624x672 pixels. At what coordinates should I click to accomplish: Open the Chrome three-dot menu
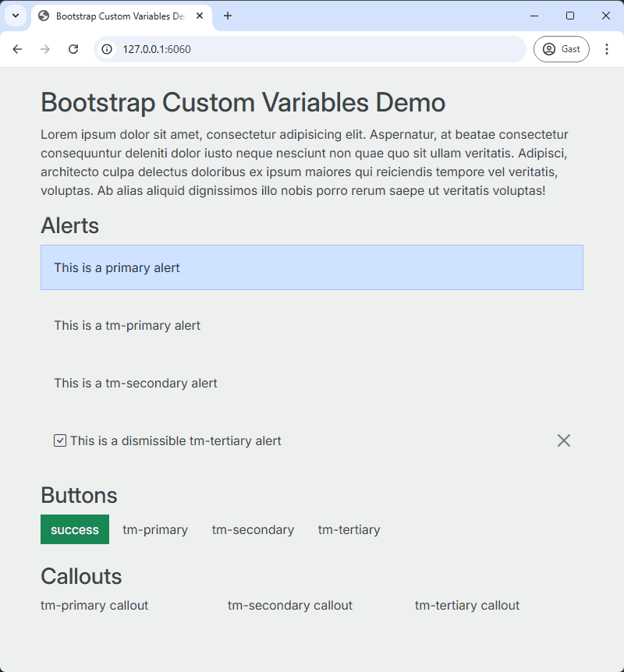606,49
